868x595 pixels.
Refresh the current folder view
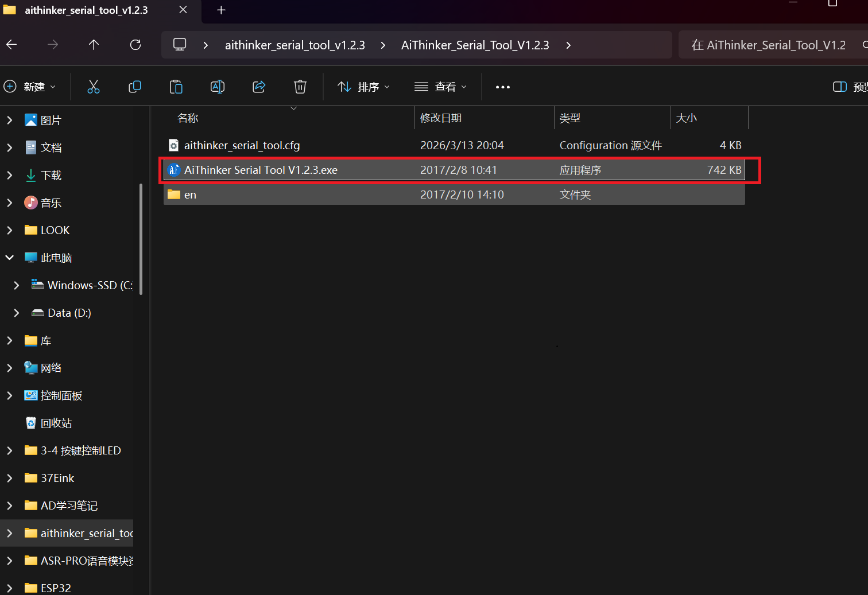[135, 45]
